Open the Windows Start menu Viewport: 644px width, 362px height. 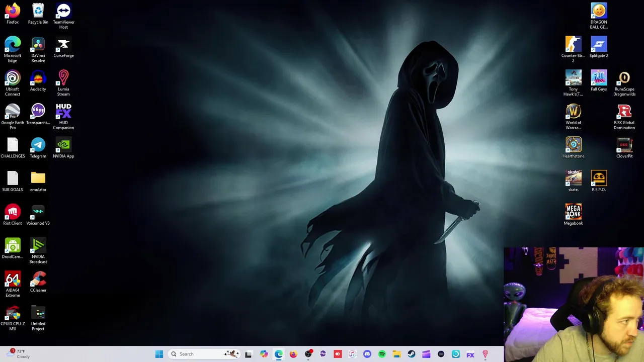tap(159, 354)
